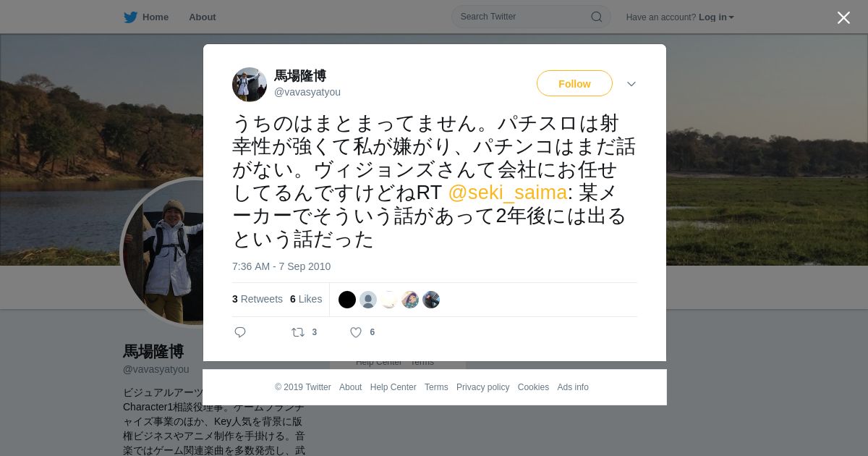
Task: Go to Home in top navigation
Action: pyautogui.click(x=156, y=17)
